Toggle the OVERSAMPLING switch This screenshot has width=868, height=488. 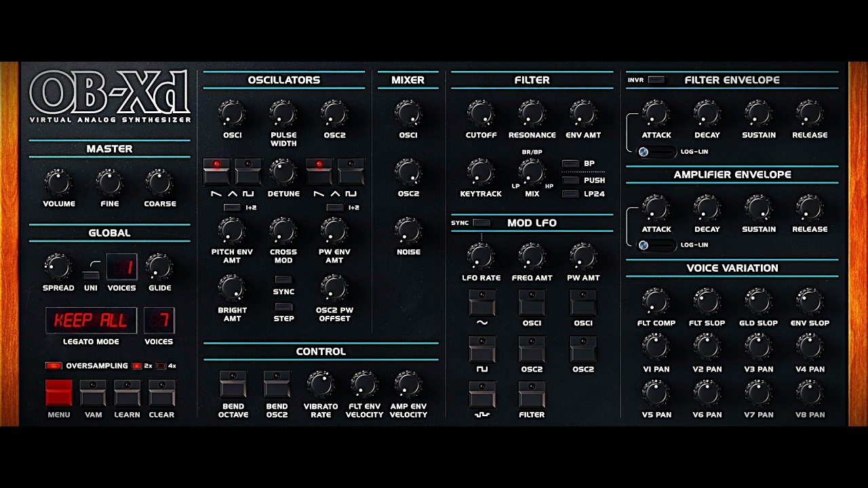[54, 366]
